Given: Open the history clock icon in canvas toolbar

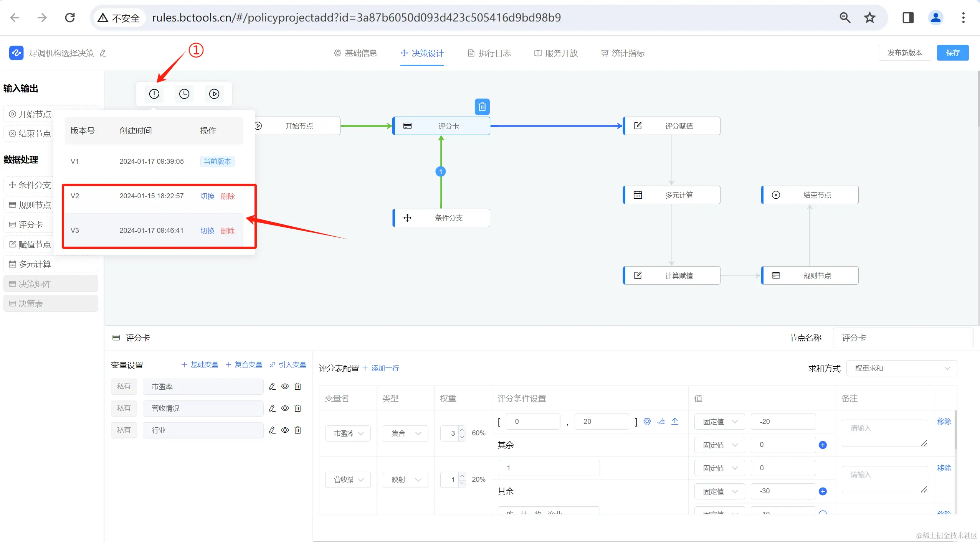Looking at the screenshot, I should [x=184, y=94].
